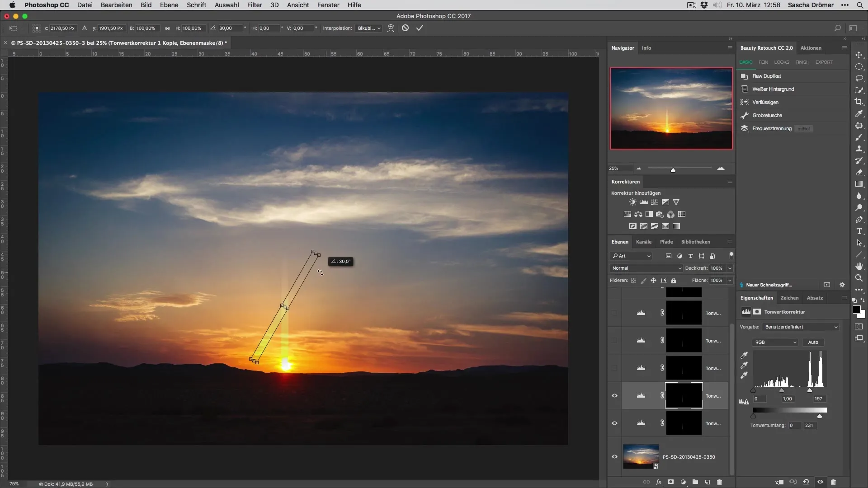Click the Auto levels button
The image size is (868, 488).
pyautogui.click(x=813, y=342)
